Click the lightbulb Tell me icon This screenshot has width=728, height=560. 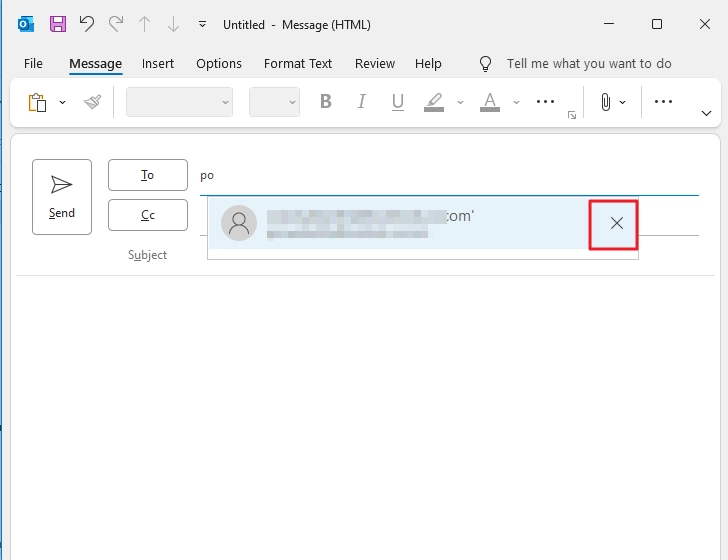point(485,64)
